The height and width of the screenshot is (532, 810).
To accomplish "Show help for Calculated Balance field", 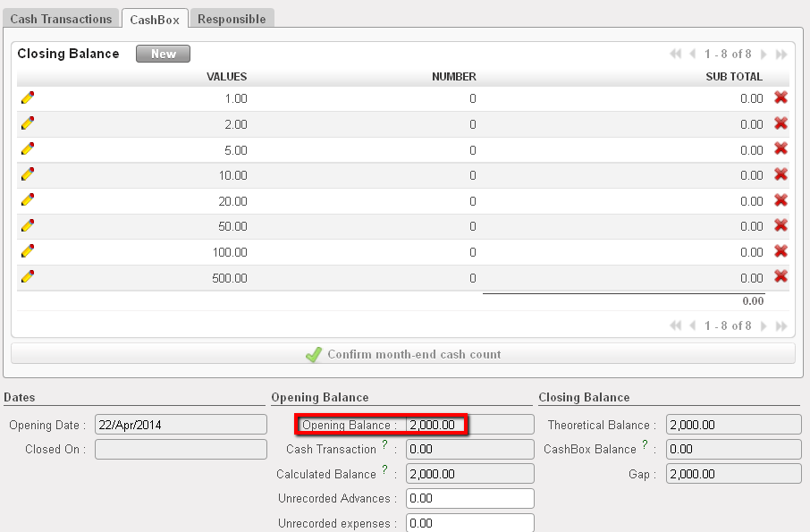I will [x=384, y=469].
